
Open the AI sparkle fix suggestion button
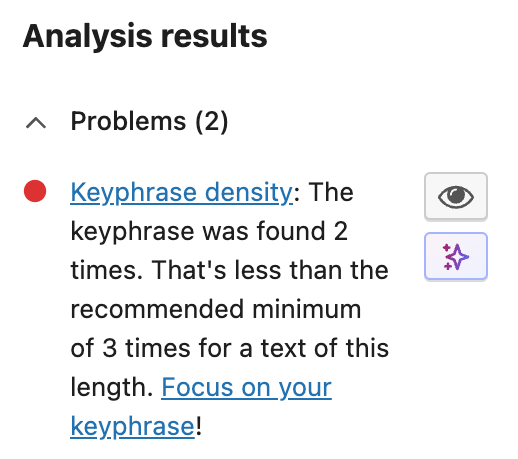click(455, 256)
